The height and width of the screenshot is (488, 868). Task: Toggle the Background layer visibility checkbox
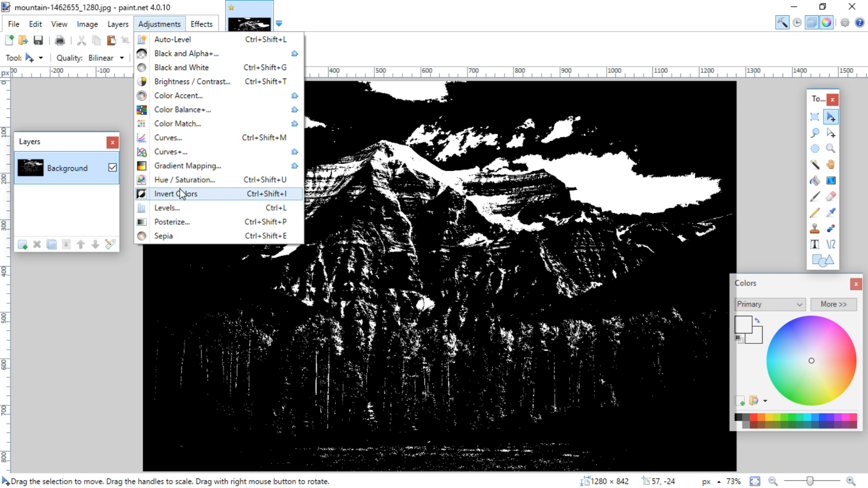click(113, 168)
